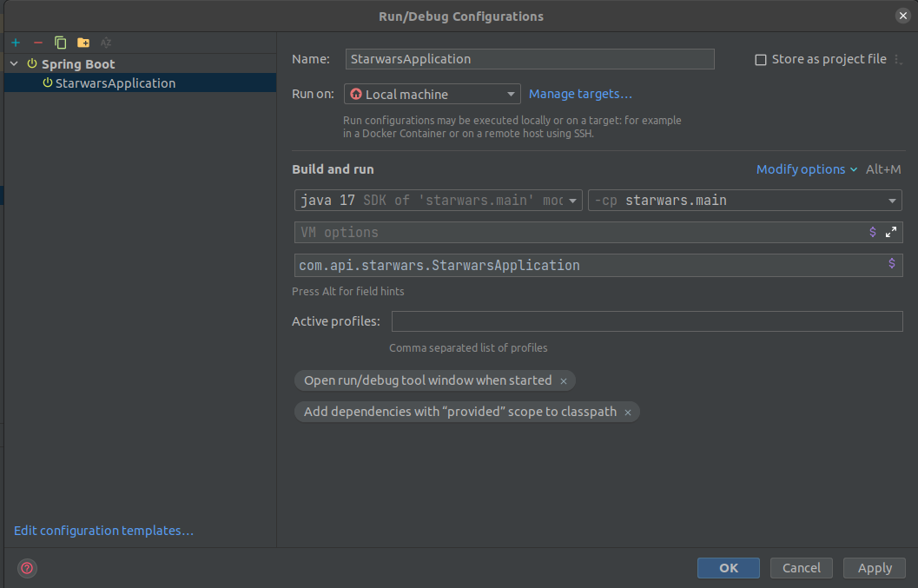The width and height of the screenshot is (918, 588).
Task: Click the Manage targets link
Action: click(580, 94)
